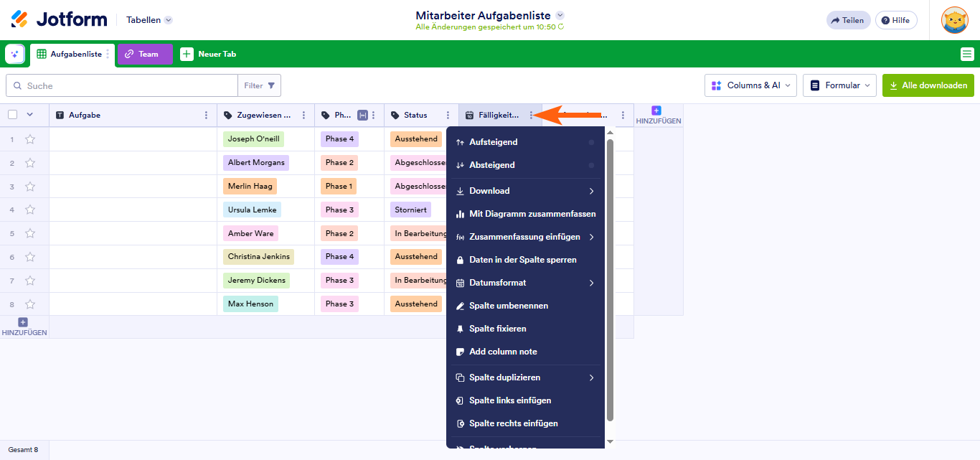980x460 pixels.
Task: Click the AI sparkle icon on the tab bar
Action: pos(14,54)
